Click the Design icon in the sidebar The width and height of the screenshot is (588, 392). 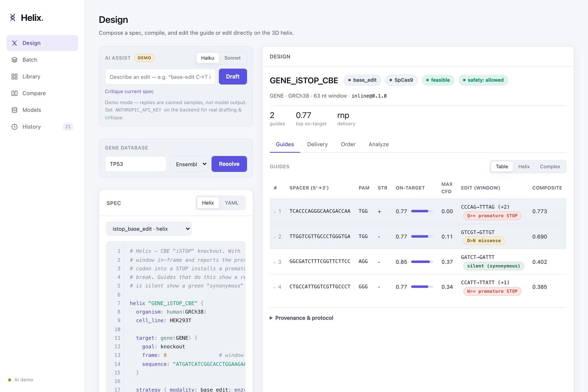(14, 43)
